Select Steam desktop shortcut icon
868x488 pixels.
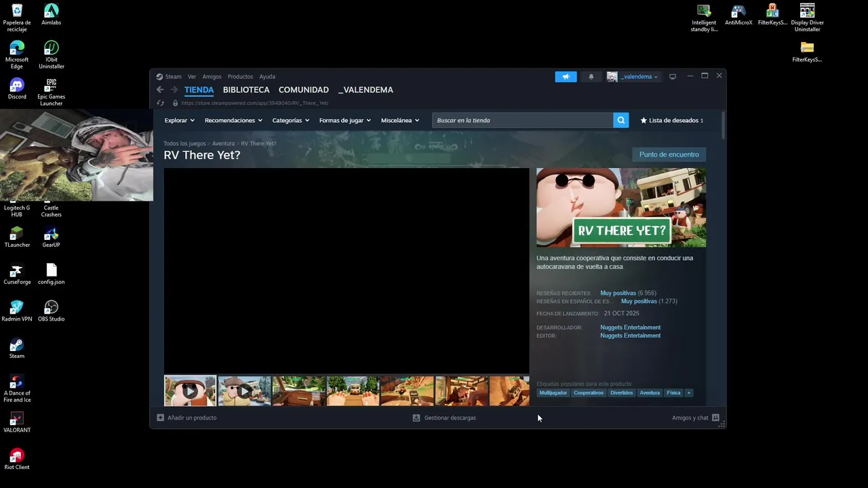(x=17, y=348)
